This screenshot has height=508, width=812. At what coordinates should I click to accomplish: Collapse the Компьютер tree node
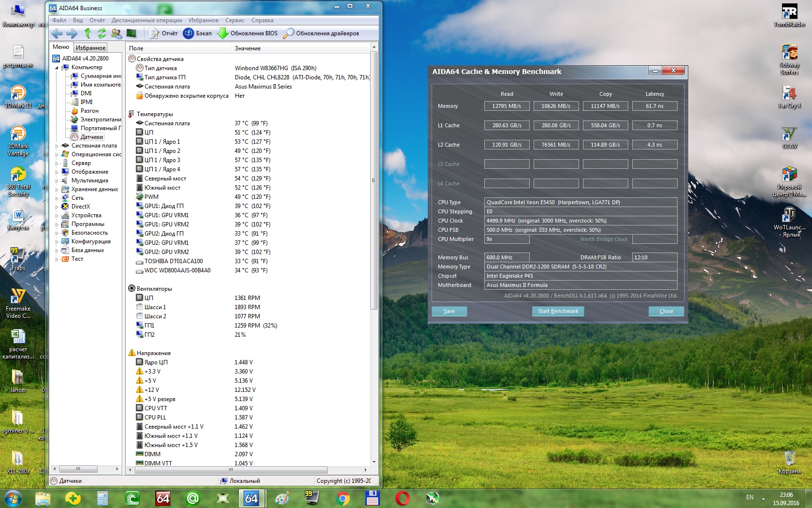(57, 68)
